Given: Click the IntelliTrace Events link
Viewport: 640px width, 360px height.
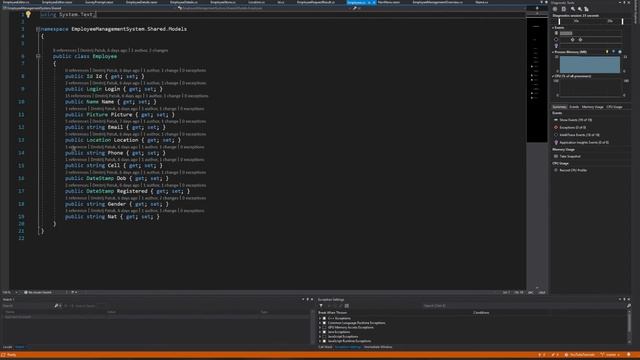Looking at the screenshot, I should [579, 135].
